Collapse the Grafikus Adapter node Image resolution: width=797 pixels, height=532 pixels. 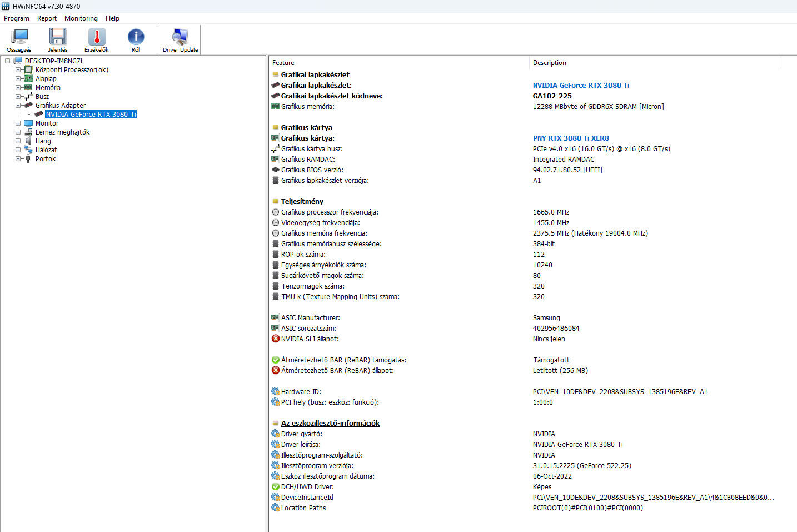click(x=18, y=106)
